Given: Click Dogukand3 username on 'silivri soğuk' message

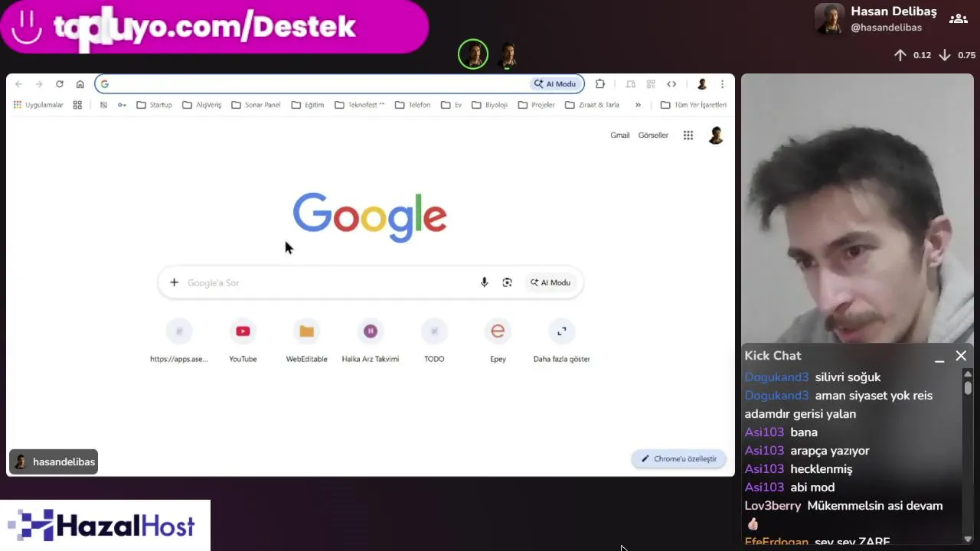Looking at the screenshot, I should (776, 377).
